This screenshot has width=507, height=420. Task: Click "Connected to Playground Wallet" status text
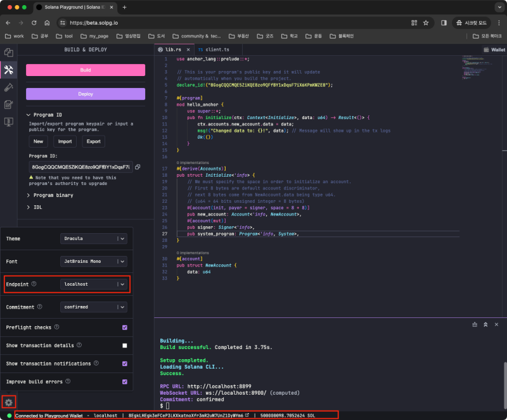point(49,416)
